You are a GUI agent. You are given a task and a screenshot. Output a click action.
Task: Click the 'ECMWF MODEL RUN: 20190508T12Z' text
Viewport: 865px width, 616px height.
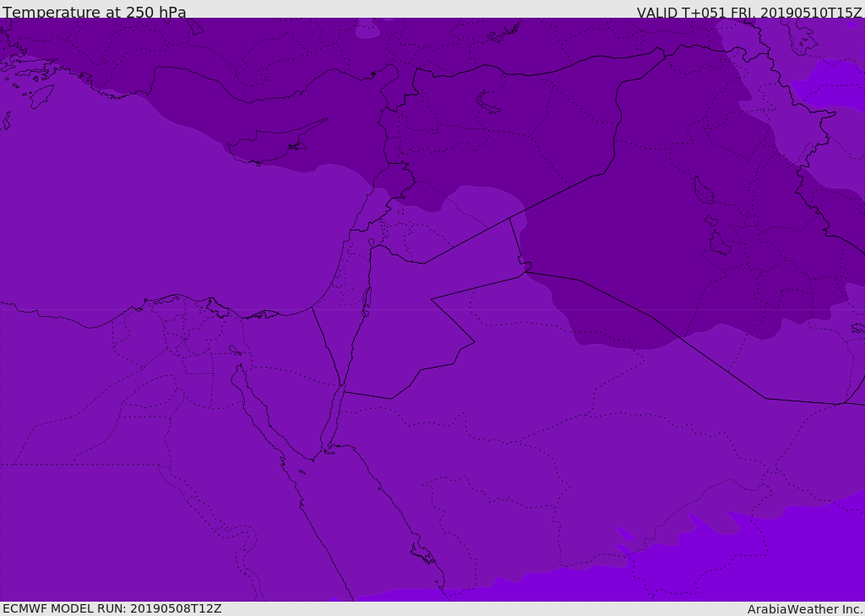112,608
